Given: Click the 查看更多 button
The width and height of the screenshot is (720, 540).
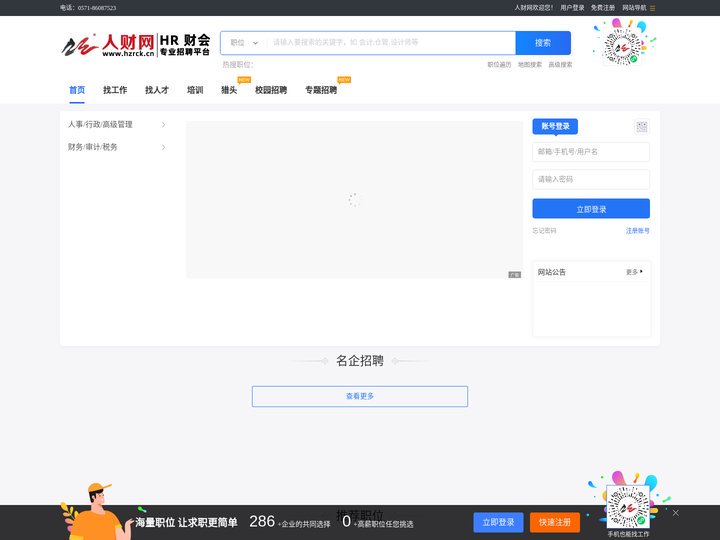Looking at the screenshot, I should (360, 396).
